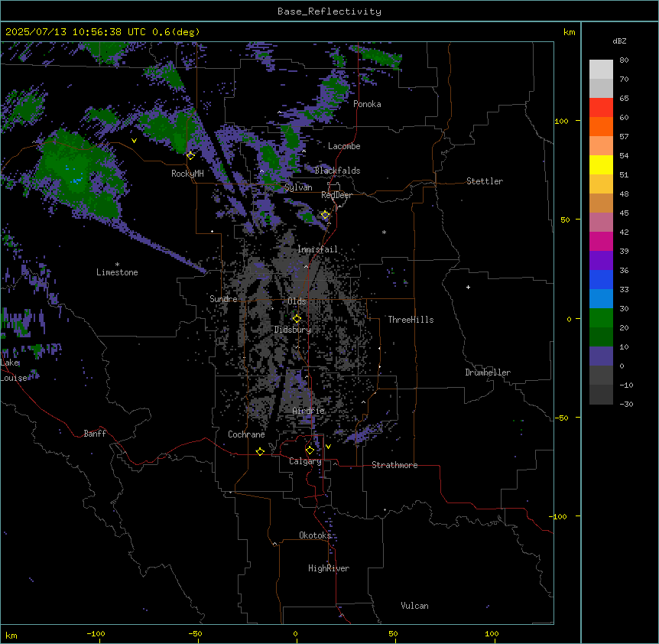The height and width of the screenshot is (644, 659).
Task: Click the red 60-65 dBZ legend swatch
Action: point(601,108)
